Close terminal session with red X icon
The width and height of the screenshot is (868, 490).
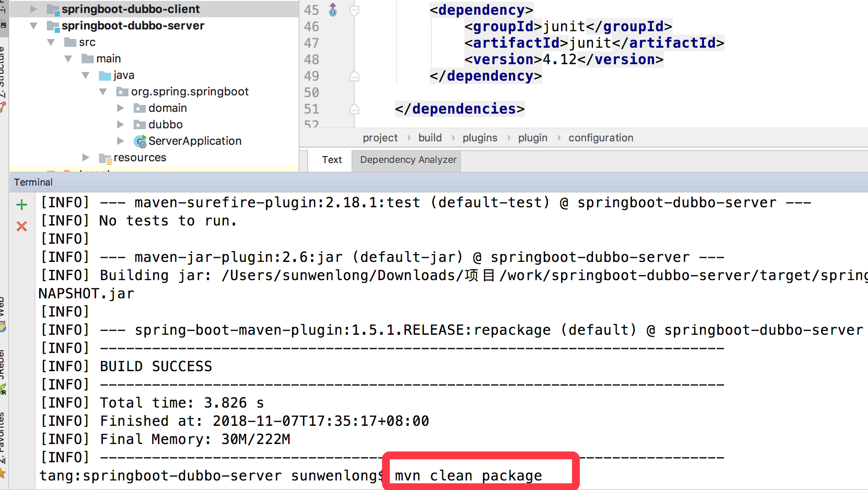[21, 226]
